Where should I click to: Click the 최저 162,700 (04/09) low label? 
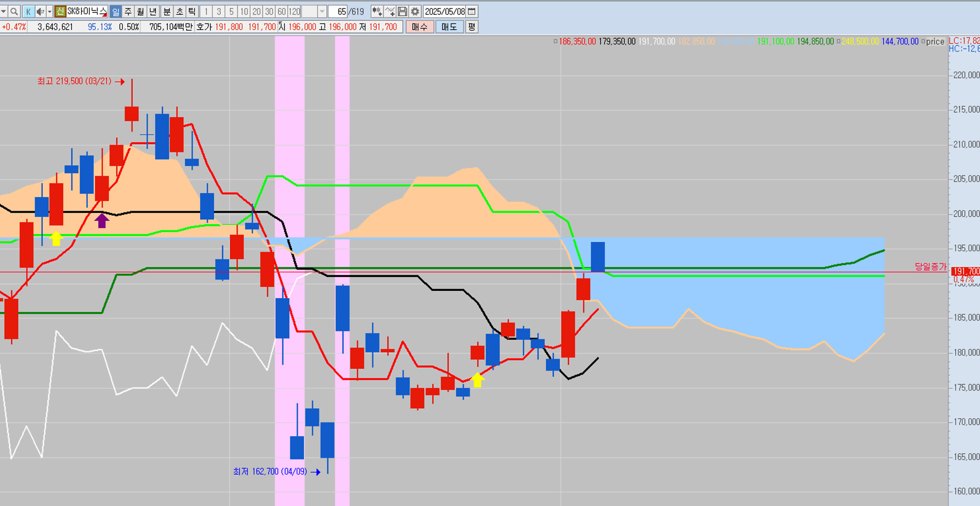(x=270, y=471)
